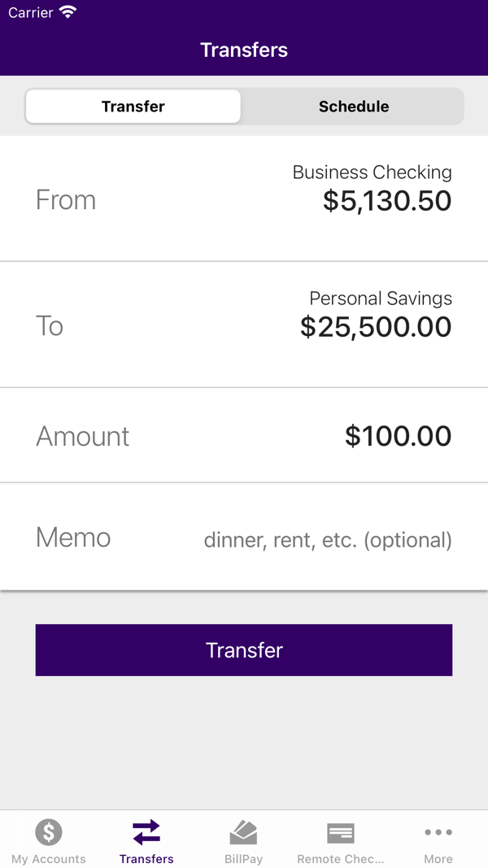Tap the From balance $5,130.50
488x868 pixels.
click(x=387, y=201)
